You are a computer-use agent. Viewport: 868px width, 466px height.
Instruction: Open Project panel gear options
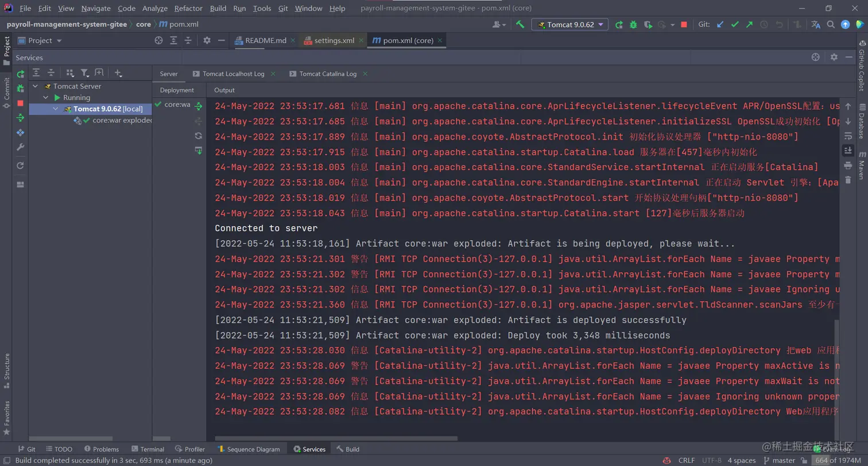coord(207,40)
